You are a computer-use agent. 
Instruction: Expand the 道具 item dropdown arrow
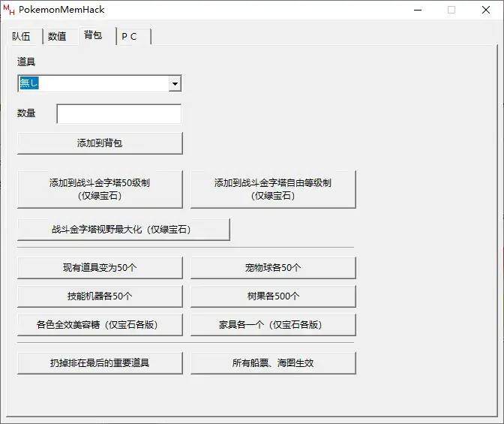[175, 84]
